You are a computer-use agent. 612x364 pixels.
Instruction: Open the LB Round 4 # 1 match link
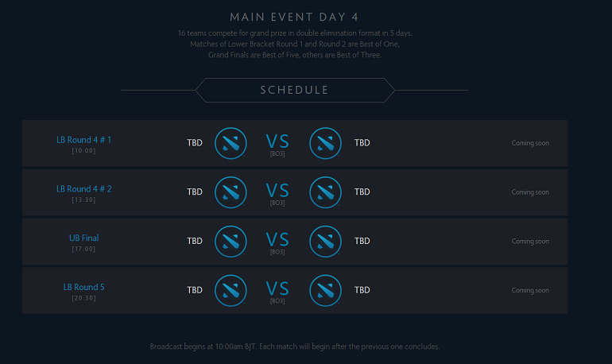click(84, 140)
